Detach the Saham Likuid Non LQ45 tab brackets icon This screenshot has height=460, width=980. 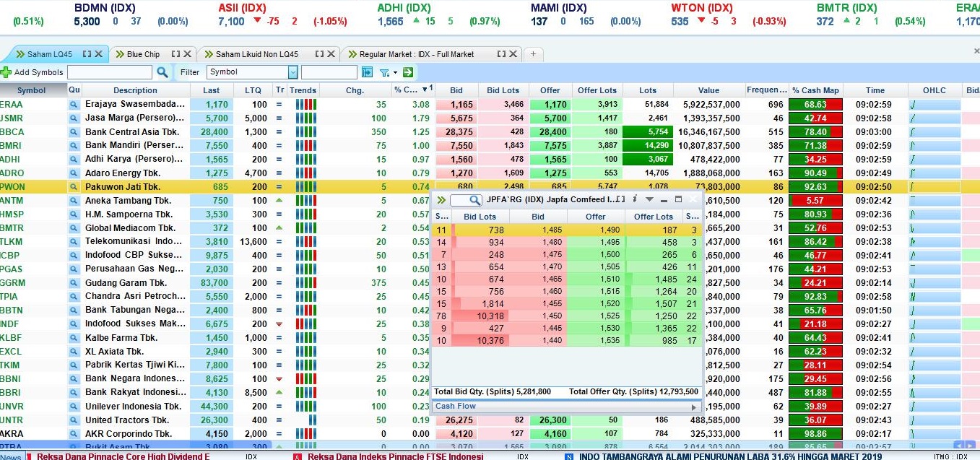(320, 54)
